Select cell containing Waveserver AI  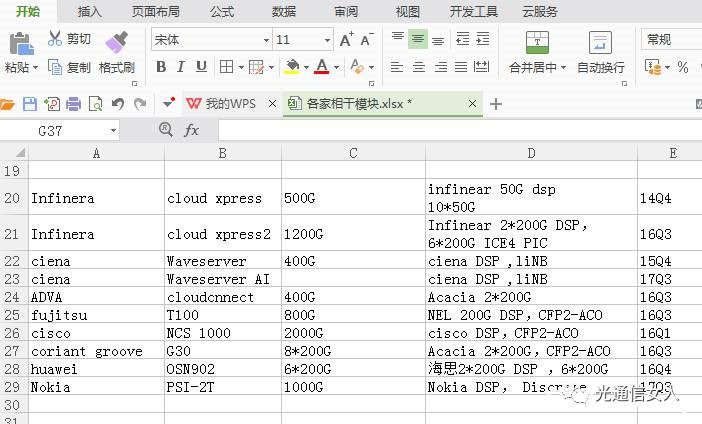[x=222, y=279]
